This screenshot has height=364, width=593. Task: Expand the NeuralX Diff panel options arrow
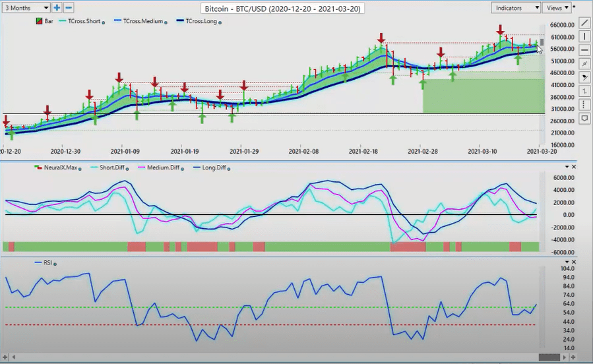567,167
